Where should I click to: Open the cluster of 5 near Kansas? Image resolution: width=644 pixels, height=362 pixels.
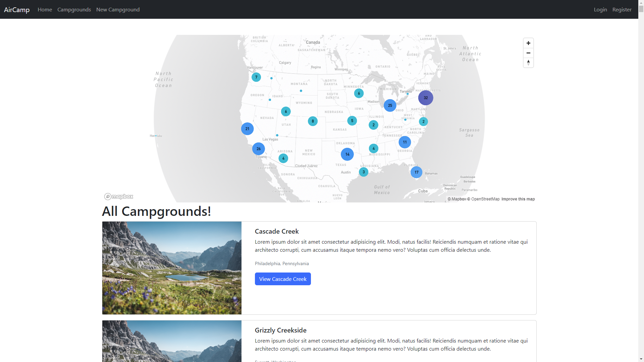(x=352, y=121)
